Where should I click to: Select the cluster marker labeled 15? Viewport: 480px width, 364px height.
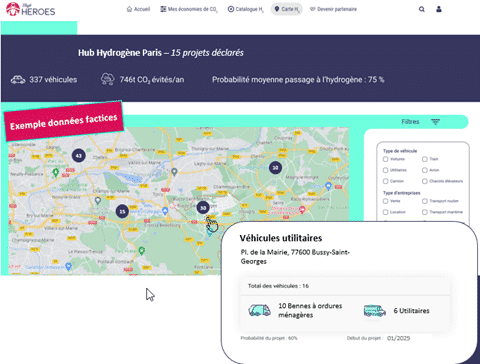122,211
